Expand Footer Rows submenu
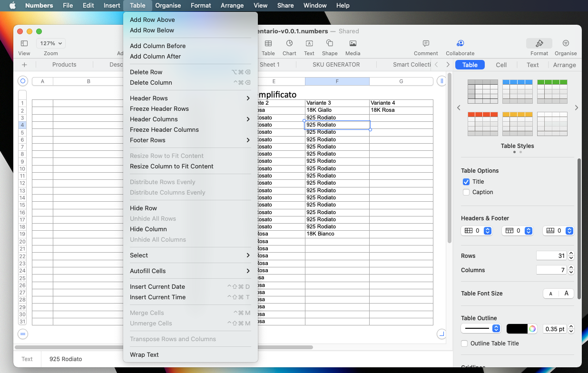Image resolution: width=588 pixels, height=373 pixels. (190, 140)
